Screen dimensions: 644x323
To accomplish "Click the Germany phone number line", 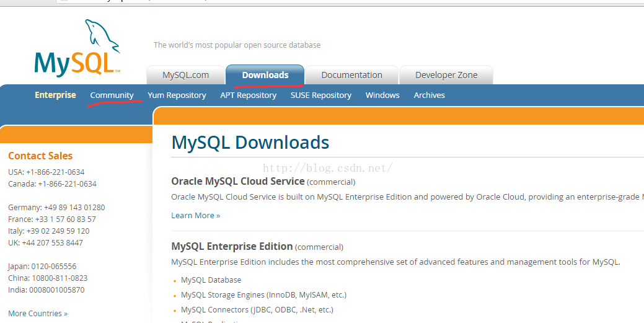I will pyautogui.click(x=56, y=207).
